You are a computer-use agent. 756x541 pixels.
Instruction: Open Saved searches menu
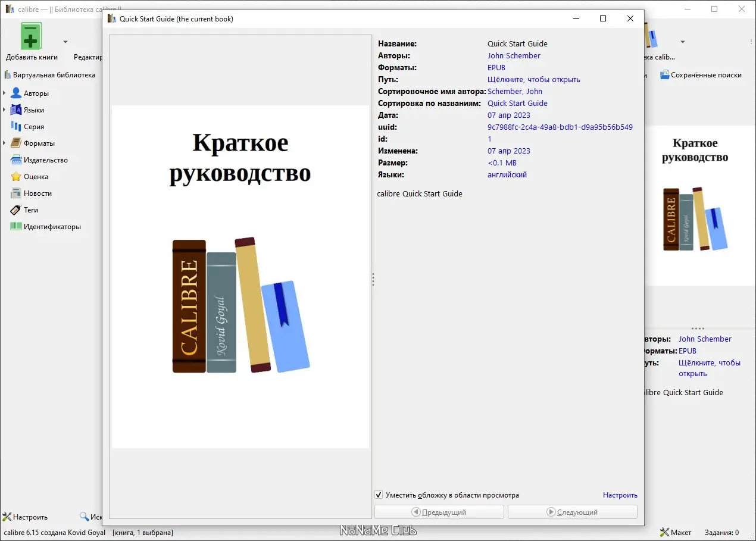tap(701, 75)
